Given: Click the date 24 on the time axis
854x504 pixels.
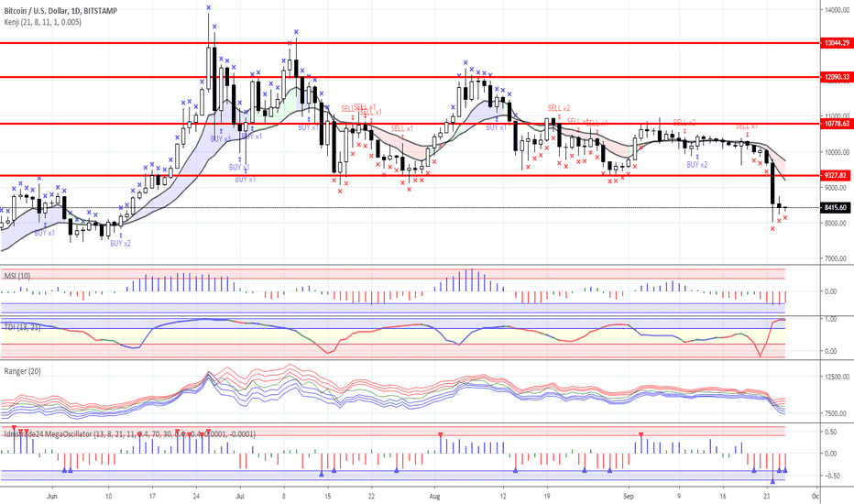Looking at the screenshot, I should pos(197,497).
